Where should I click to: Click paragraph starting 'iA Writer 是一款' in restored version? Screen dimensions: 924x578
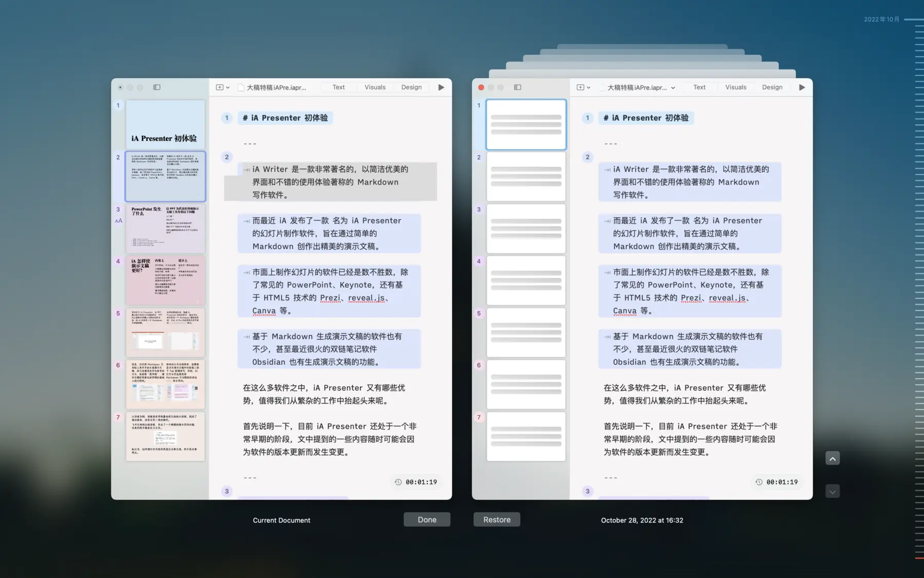click(x=690, y=182)
